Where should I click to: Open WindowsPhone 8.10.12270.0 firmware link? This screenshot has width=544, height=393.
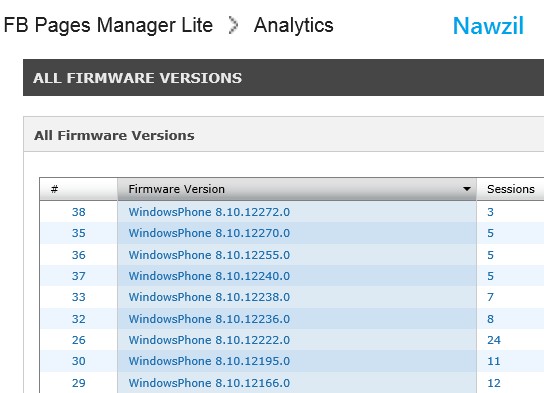tap(209, 233)
